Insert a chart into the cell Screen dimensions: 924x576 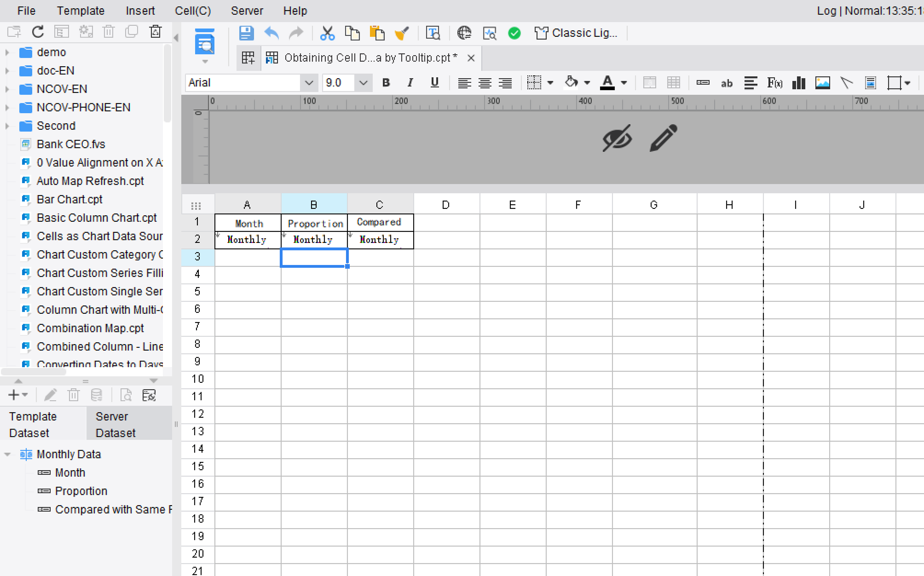point(798,83)
